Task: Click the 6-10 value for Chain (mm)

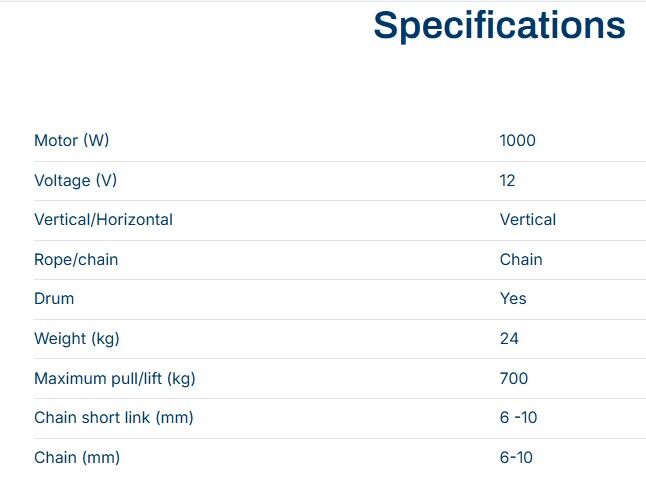Action: [x=516, y=458]
